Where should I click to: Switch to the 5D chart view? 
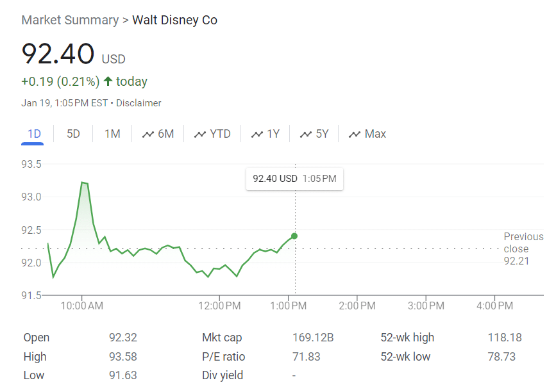(72, 133)
